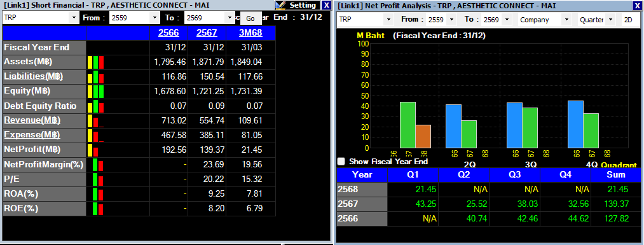644x245 pixels.
Task: Click the Debt Equity Ratio trend indicator
Action: (96, 106)
